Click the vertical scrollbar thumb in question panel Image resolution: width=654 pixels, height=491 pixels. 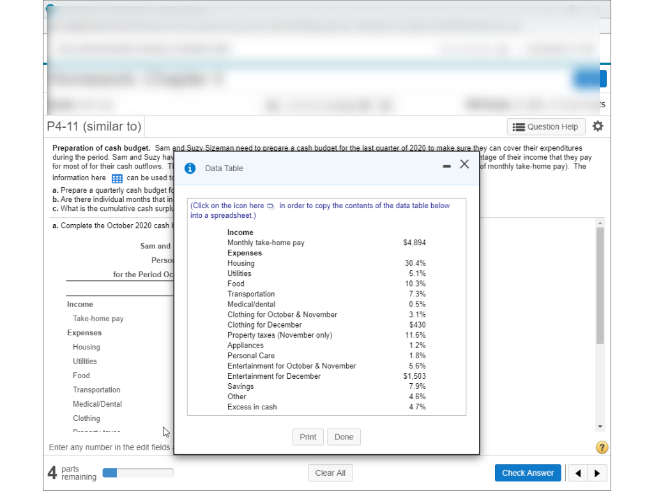(x=600, y=286)
